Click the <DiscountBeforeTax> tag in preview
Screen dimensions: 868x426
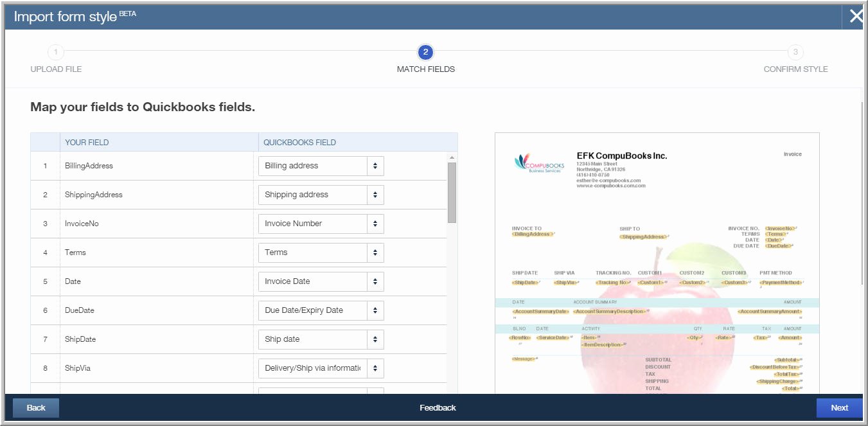point(775,368)
